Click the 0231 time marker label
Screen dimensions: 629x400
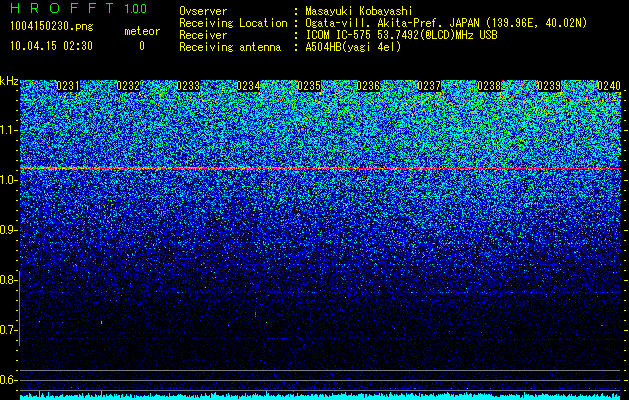68,86
